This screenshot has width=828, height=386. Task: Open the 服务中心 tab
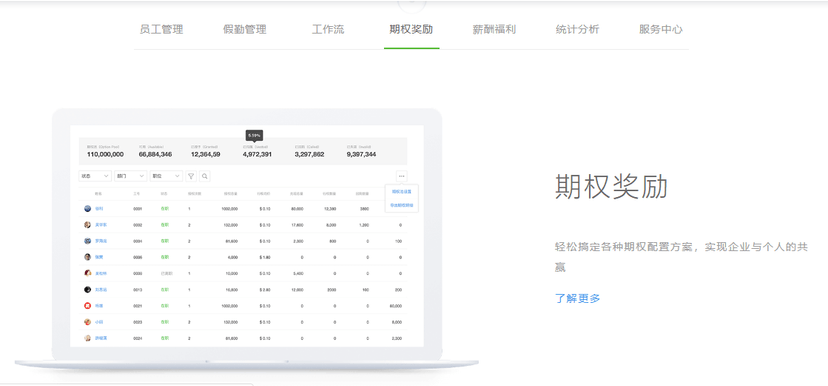(x=661, y=30)
